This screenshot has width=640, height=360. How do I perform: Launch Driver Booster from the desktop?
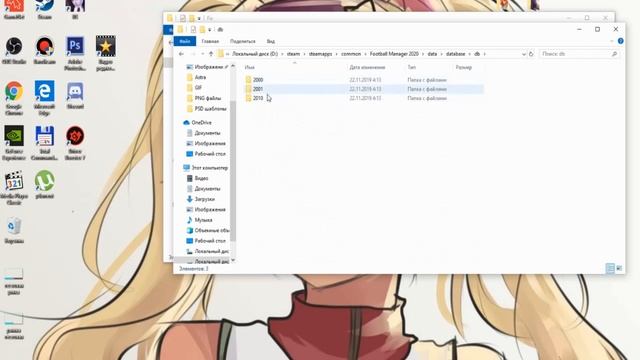(75, 143)
